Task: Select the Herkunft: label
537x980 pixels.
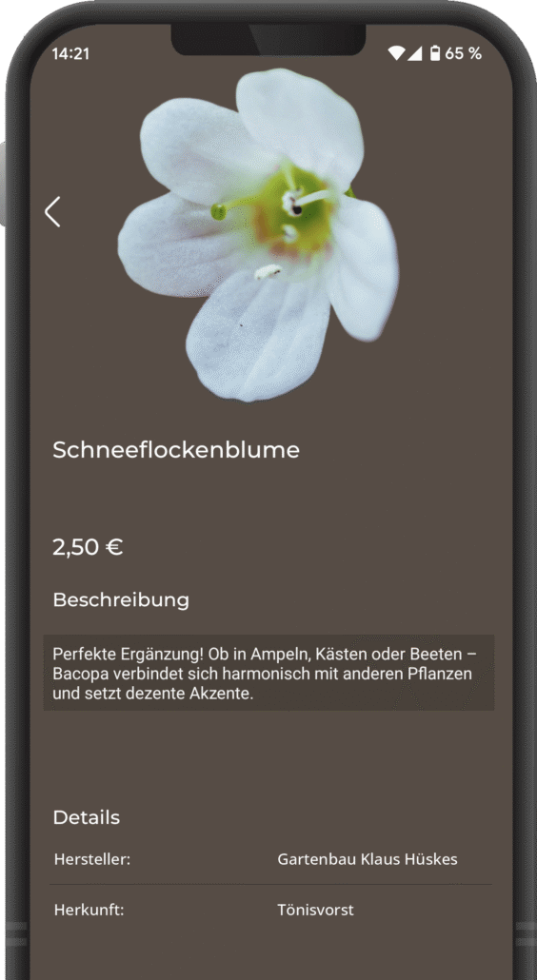Action: click(89, 910)
